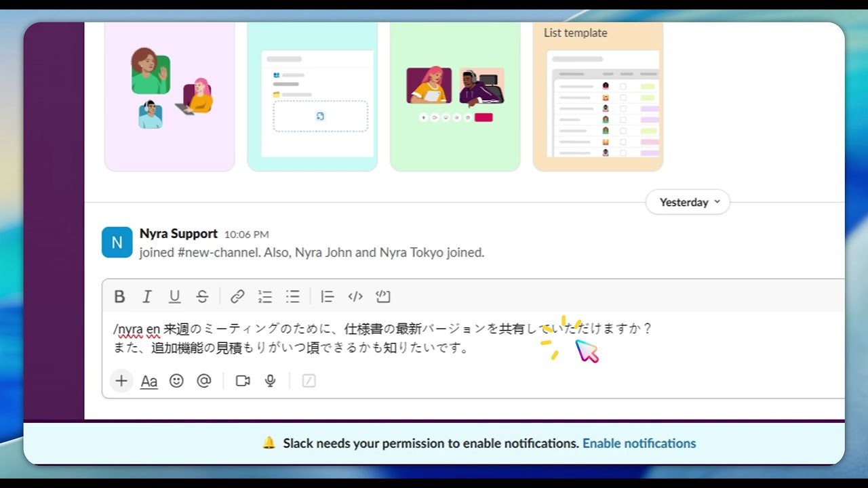Record a video clip
This screenshot has height=488, width=868.
tap(243, 381)
